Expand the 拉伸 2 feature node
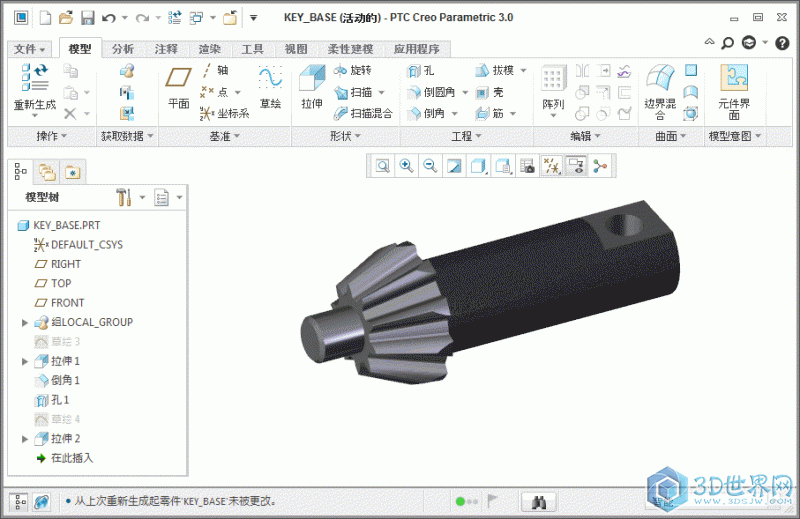Image resolution: width=800 pixels, height=519 pixels. 24,439
